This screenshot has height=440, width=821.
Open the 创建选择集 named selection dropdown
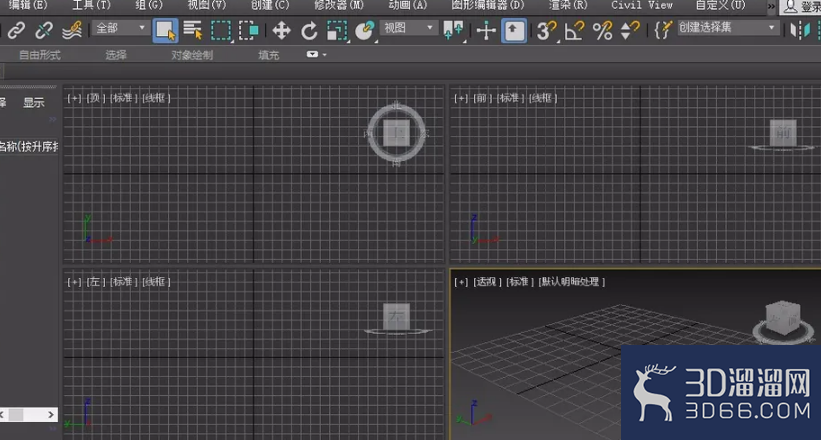coord(727,28)
